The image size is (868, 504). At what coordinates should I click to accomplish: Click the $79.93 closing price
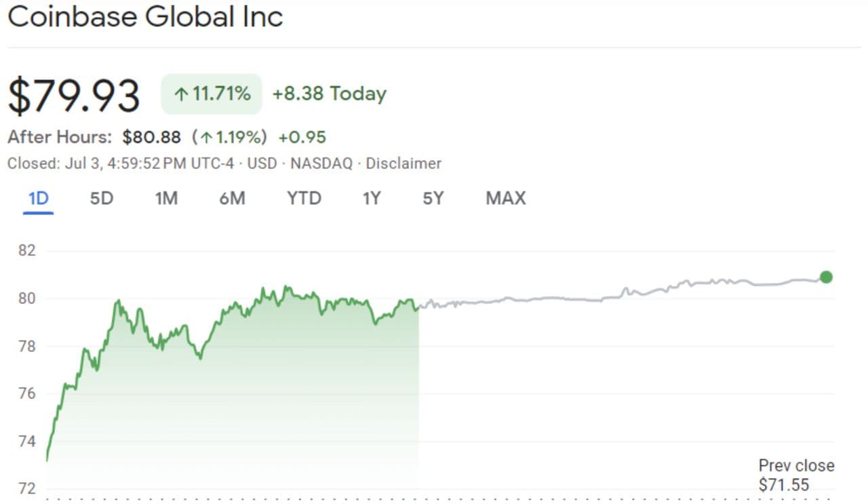click(x=74, y=96)
